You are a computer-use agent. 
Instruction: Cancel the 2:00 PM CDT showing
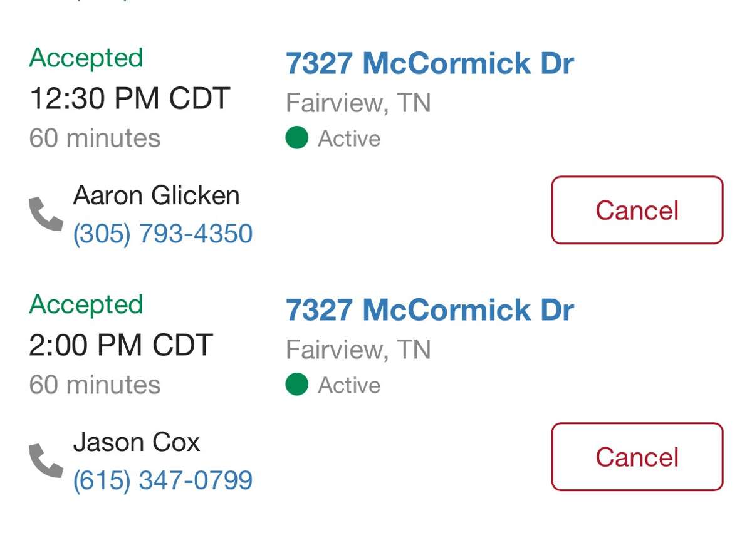pos(637,457)
